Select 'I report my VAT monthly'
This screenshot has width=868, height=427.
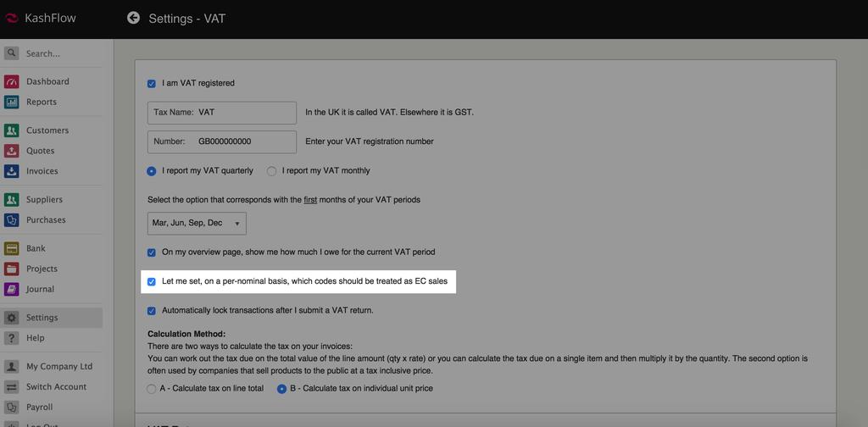(x=272, y=171)
